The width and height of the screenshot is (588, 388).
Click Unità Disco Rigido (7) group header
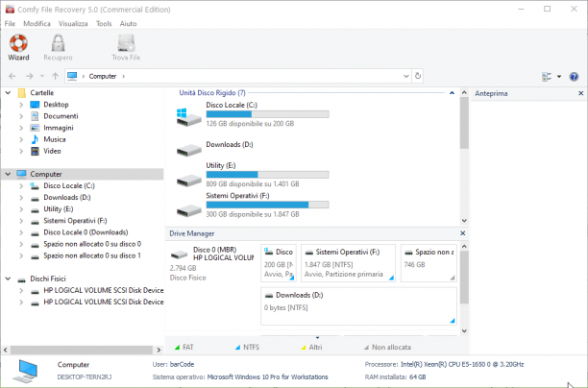coord(212,92)
